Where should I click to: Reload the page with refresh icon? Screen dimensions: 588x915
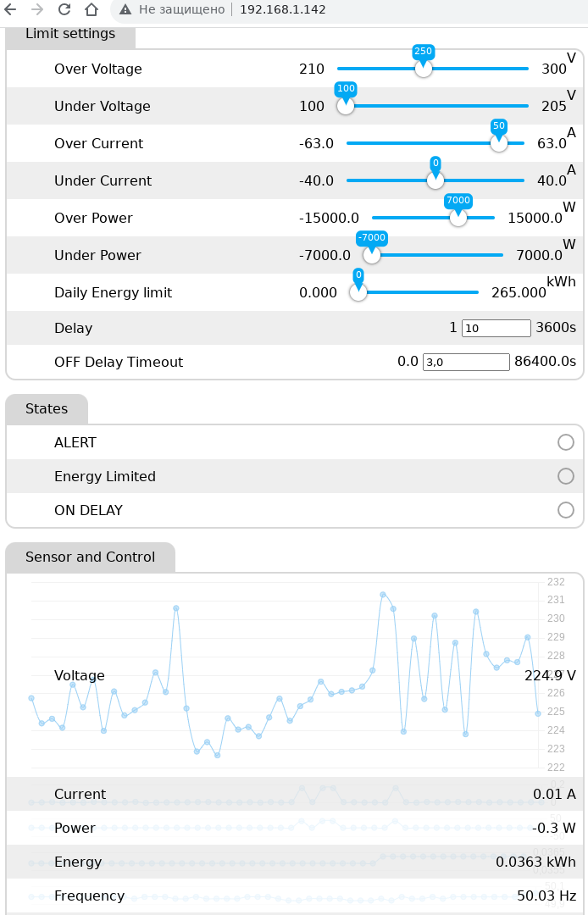click(x=64, y=9)
